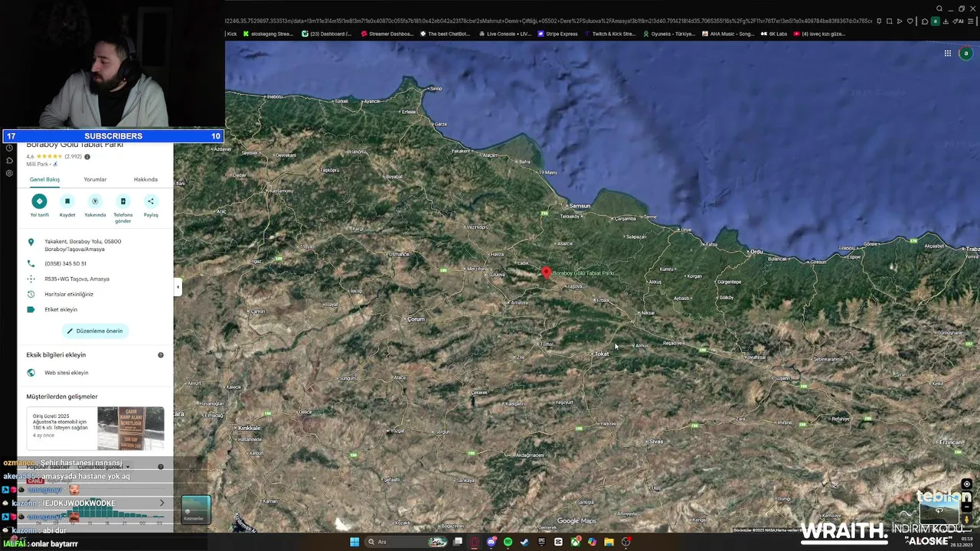This screenshot has height=551, width=980.
Task: Open The best ChatBot bookmark
Action: [x=446, y=34]
